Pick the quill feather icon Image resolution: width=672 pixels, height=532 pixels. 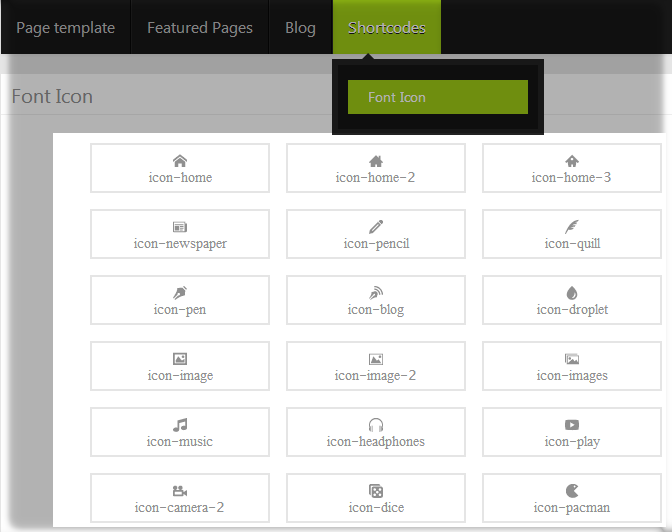click(572, 227)
